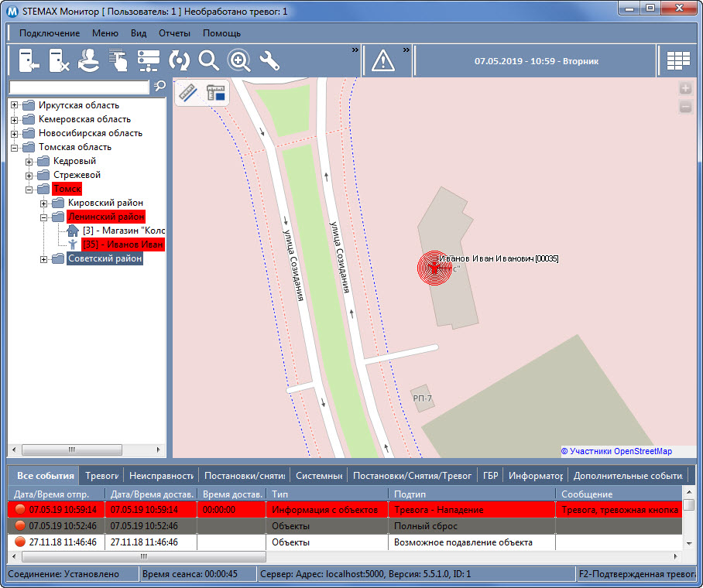
Task: Expand Советский район tree node
Action: [43, 259]
